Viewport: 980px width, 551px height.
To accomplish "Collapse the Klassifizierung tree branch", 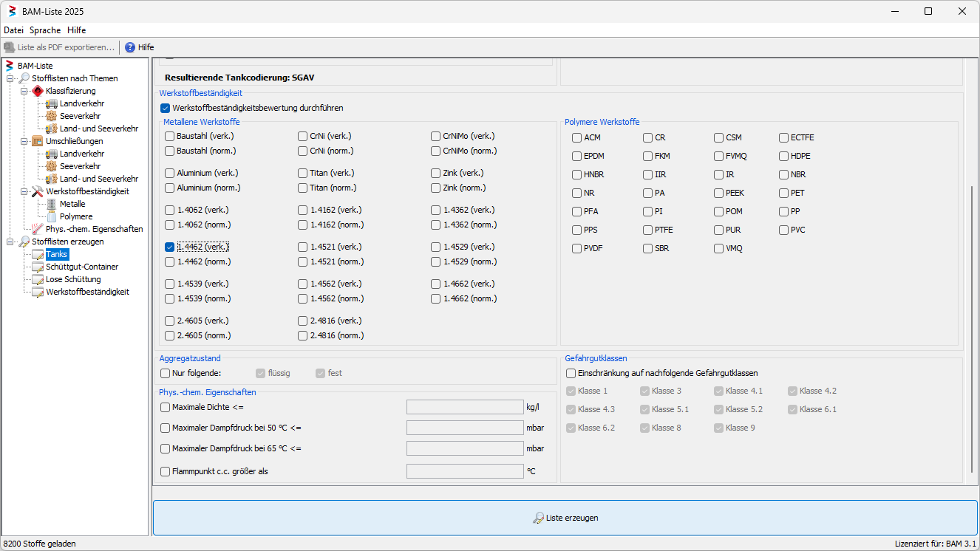I will coord(24,91).
